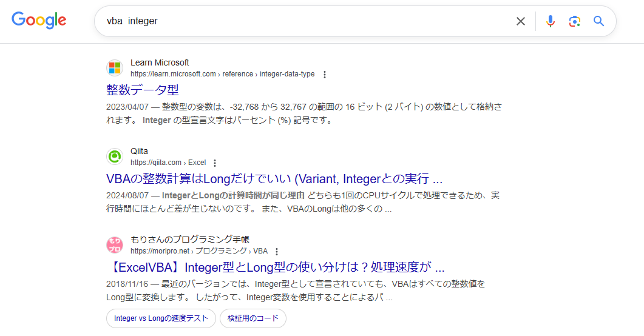Click the Google logo
This screenshot has width=644, height=336.
tap(39, 20)
